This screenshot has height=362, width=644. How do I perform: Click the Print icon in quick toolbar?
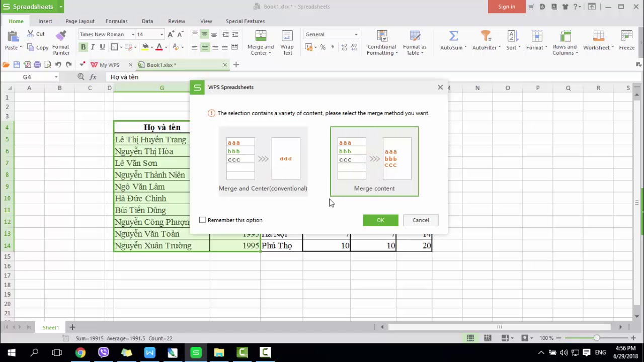click(x=37, y=64)
